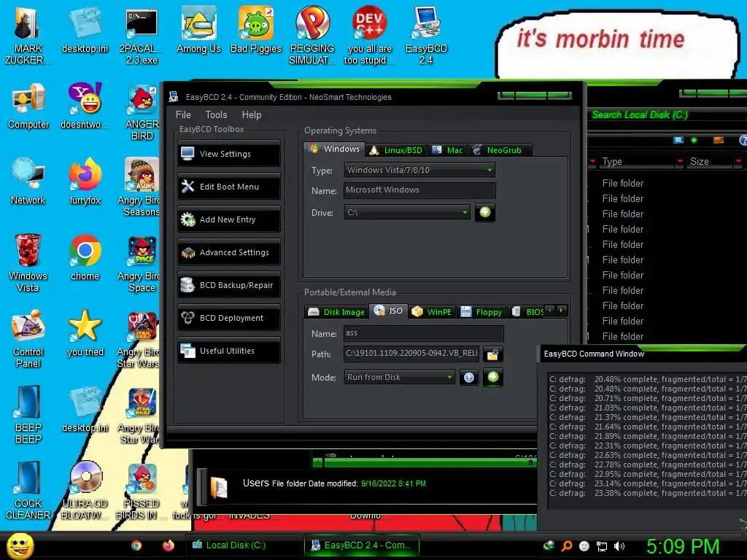Image resolution: width=747 pixels, height=560 pixels.
Task: Click the Search Local Disk (C:) box
Action: (x=667, y=114)
